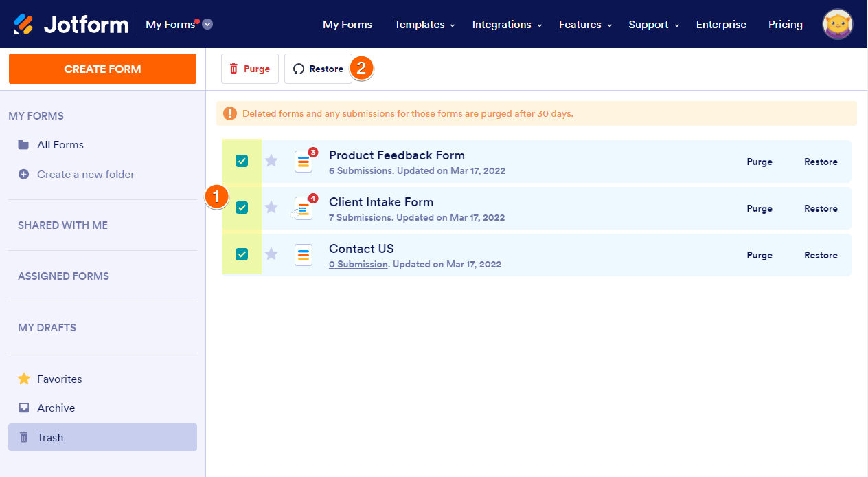868x477 pixels.
Task: Click the Contact US form icon
Action: (x=303, y=254)
